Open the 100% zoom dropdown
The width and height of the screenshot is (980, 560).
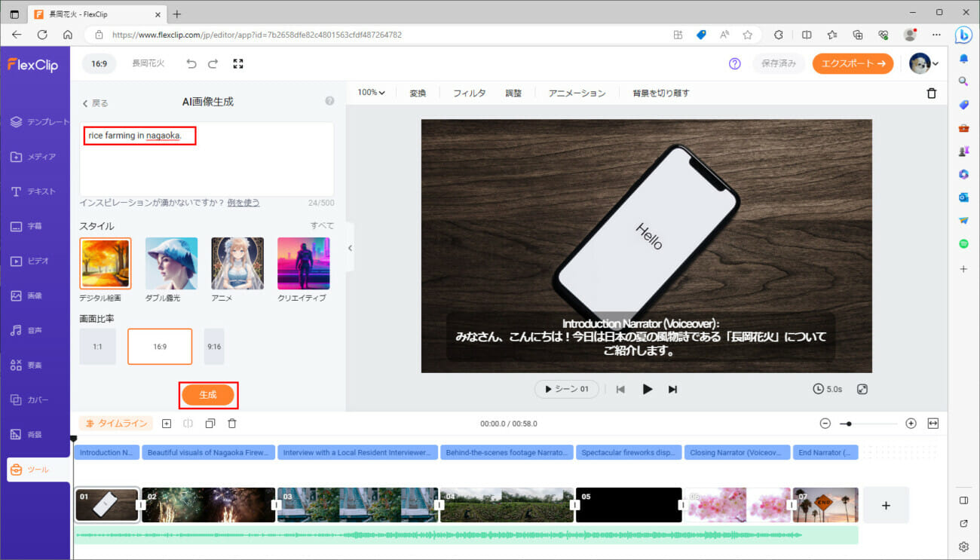click(371, 93)
